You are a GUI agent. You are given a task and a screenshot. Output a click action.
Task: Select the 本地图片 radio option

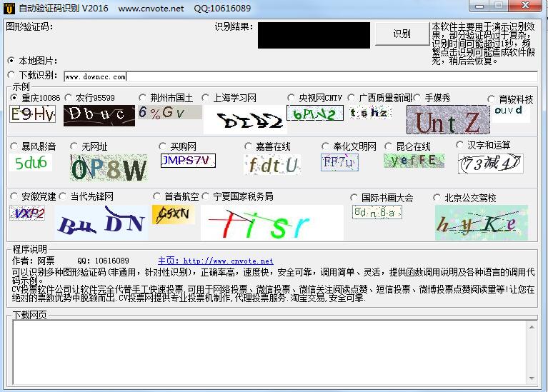11,61
